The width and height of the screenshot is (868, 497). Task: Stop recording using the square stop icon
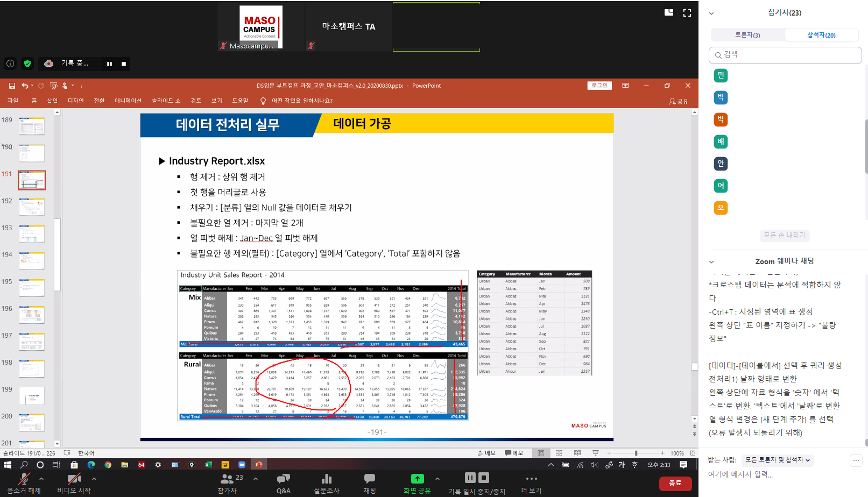pos(124,64)
